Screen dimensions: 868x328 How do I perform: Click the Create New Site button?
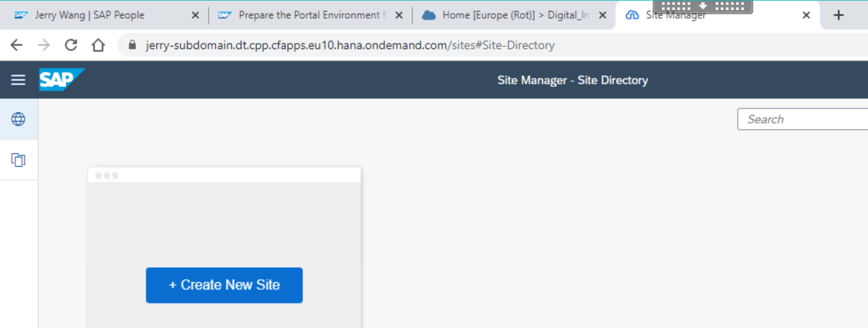tap(224, 285)
